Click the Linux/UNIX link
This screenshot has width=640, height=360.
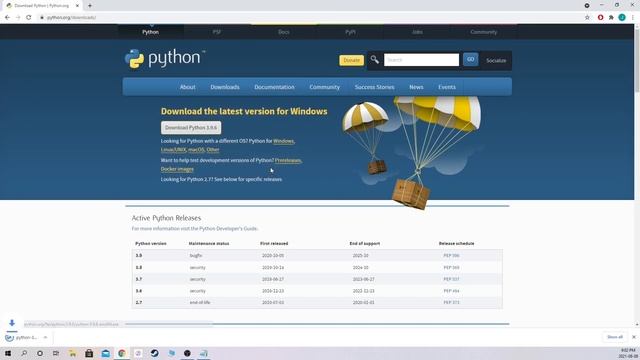point(173,150)
